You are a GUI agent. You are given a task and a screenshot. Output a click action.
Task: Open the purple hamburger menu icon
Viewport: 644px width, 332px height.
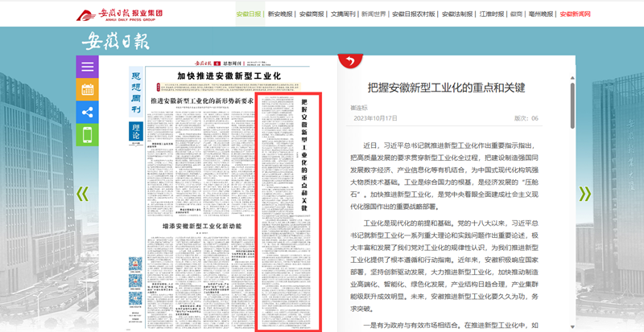(88, 67)
